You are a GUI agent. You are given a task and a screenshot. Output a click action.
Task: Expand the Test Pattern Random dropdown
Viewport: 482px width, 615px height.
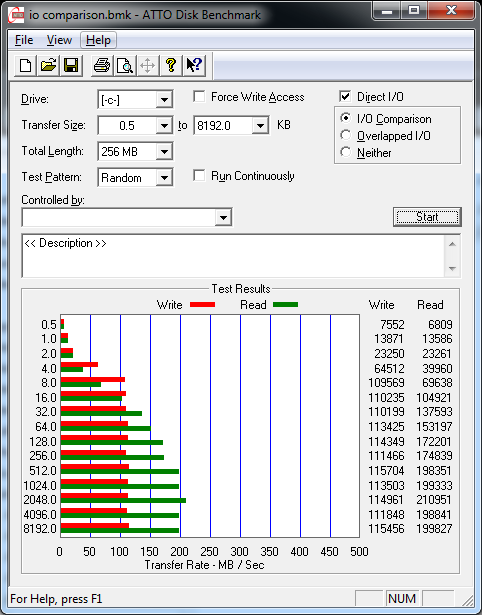pyautogui.click(x=164, y=178)
